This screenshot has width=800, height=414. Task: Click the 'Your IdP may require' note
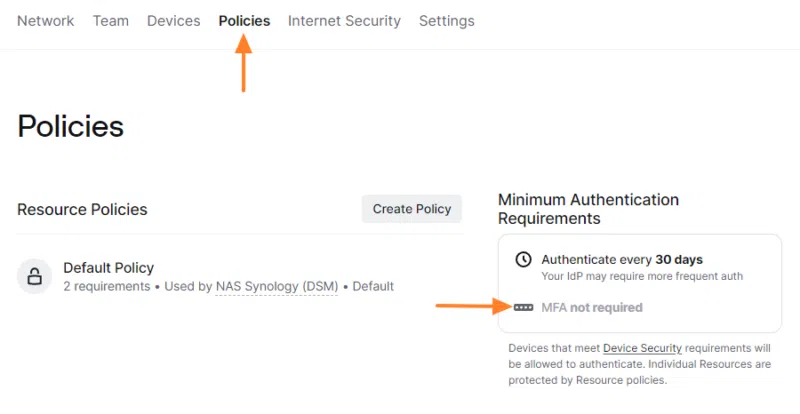click(642, 275)
